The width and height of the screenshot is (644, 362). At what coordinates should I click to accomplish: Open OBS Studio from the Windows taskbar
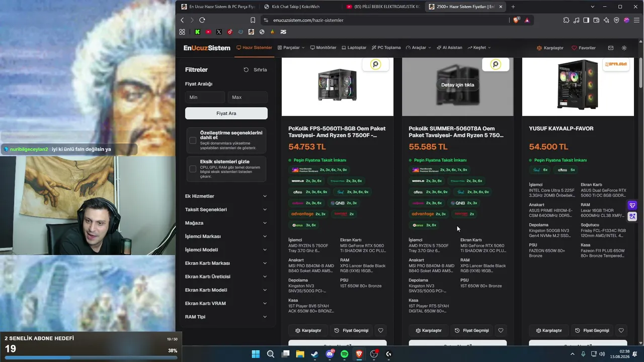[x=374, y=354]
